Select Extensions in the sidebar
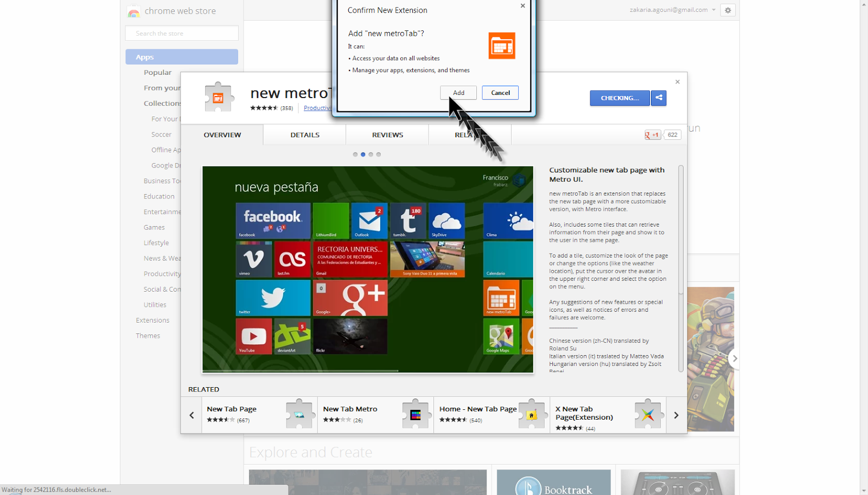Image resolution: width=868 pixels, height=495 pixels. coord(152,320)
